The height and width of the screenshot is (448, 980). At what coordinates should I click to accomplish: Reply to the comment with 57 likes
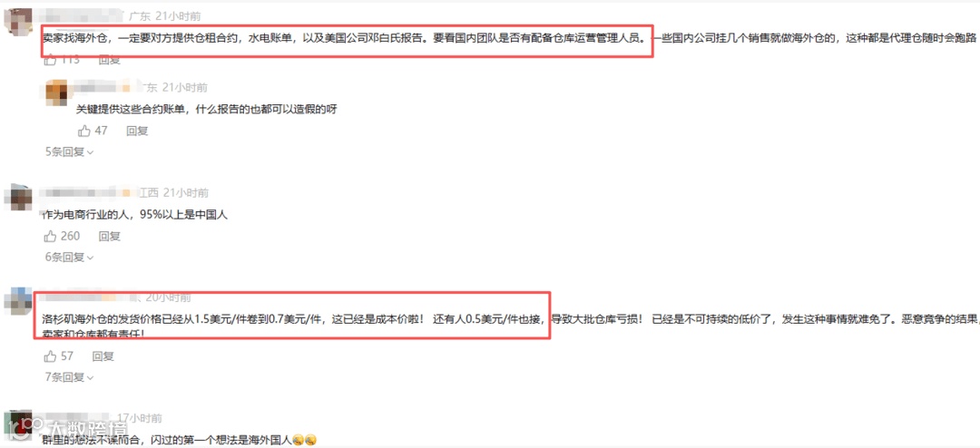pos(103,356)
